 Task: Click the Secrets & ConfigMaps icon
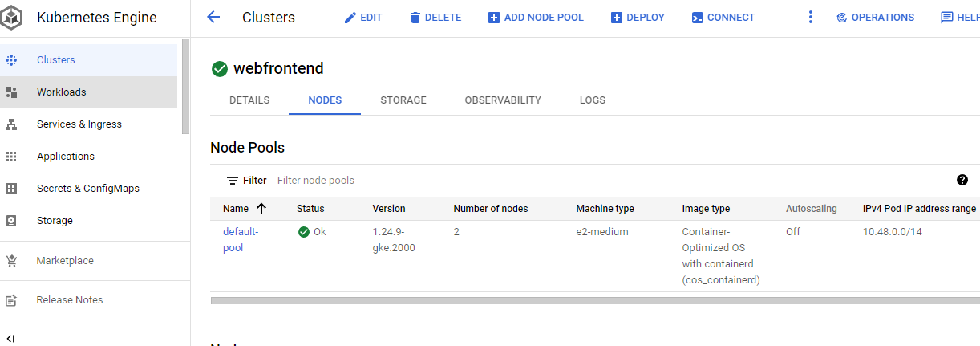pyautogui.click(x=11, y=189)
